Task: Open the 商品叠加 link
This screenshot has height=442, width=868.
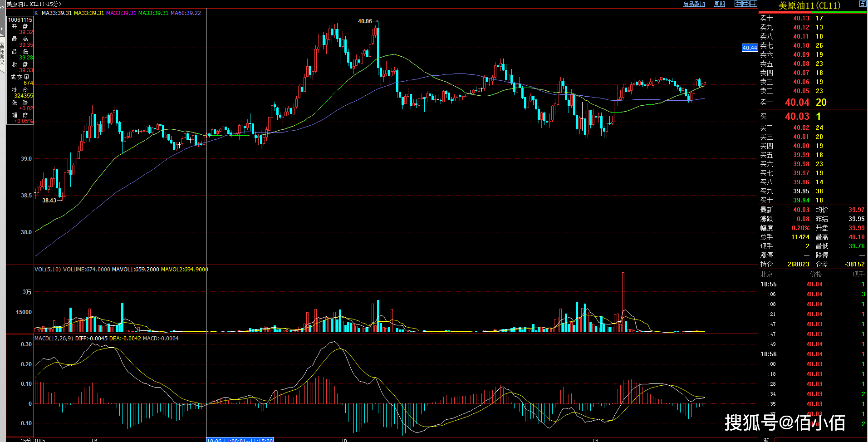Action: click(x=694, y=4)
